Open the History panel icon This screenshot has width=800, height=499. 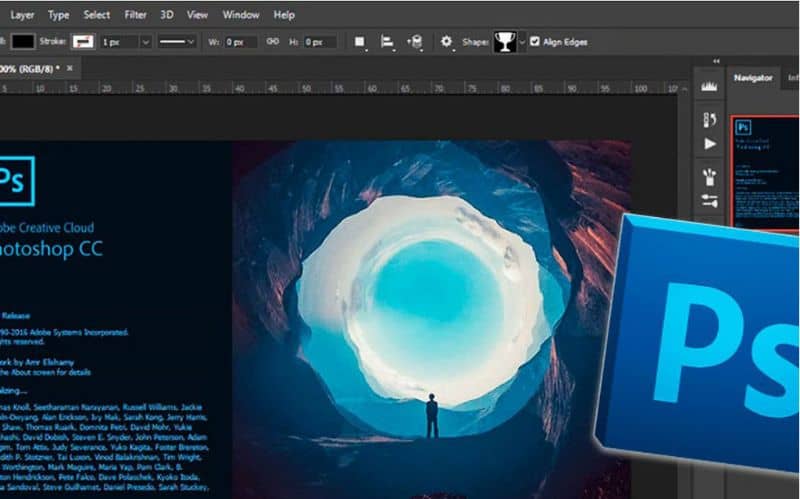coord(710,120)
